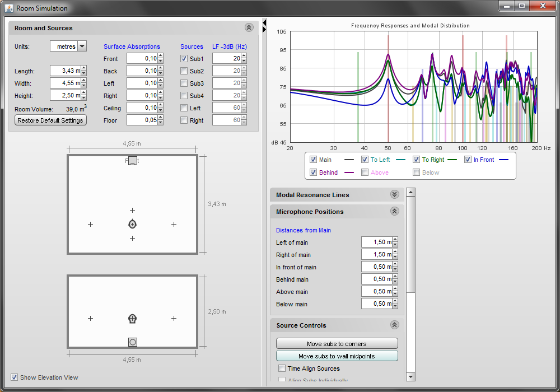Collapse the Room and Sources panel
Screen dimensions: 560x392
(x=249, y=27)
